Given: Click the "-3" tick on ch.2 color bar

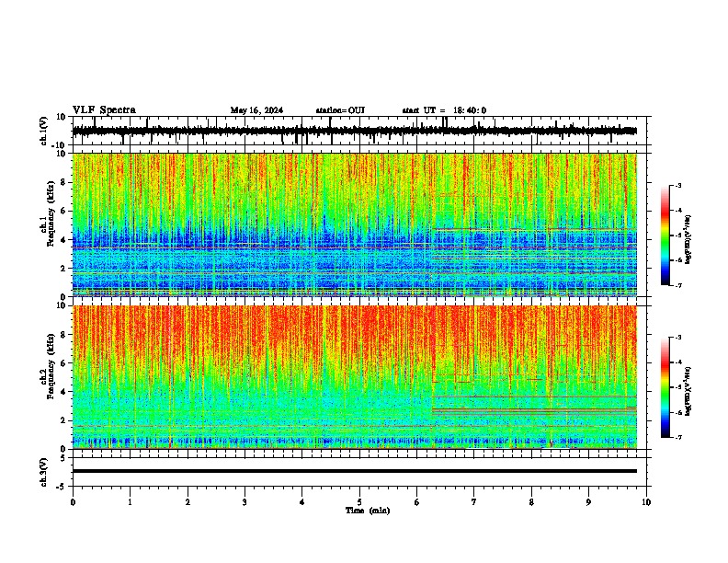Looking at the screenshot, I should click(678, 338).
